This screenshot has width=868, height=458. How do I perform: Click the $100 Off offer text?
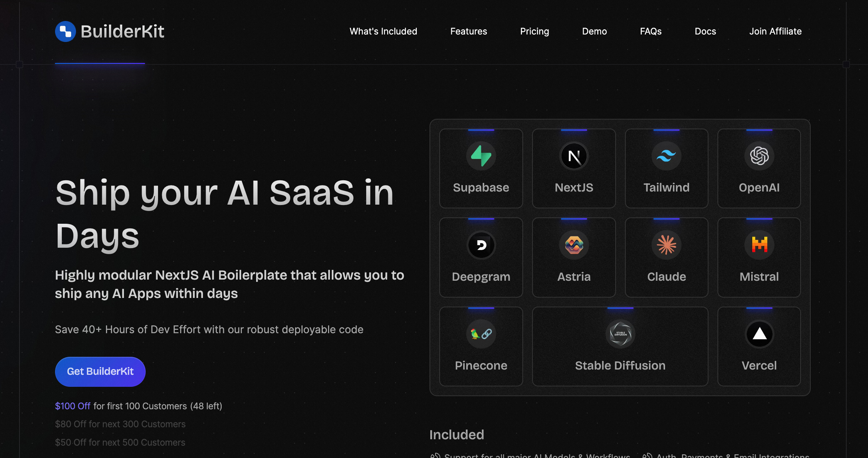73,406
